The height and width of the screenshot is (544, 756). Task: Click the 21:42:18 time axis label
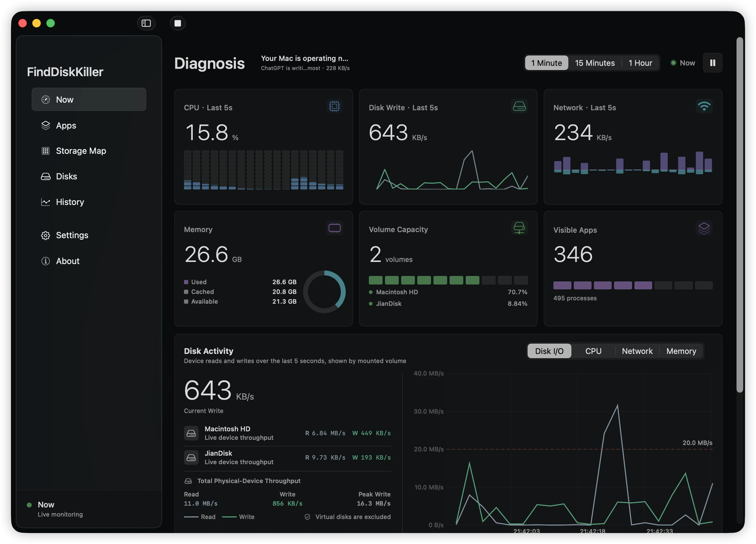pyautogui.click(x=592, y=531)
